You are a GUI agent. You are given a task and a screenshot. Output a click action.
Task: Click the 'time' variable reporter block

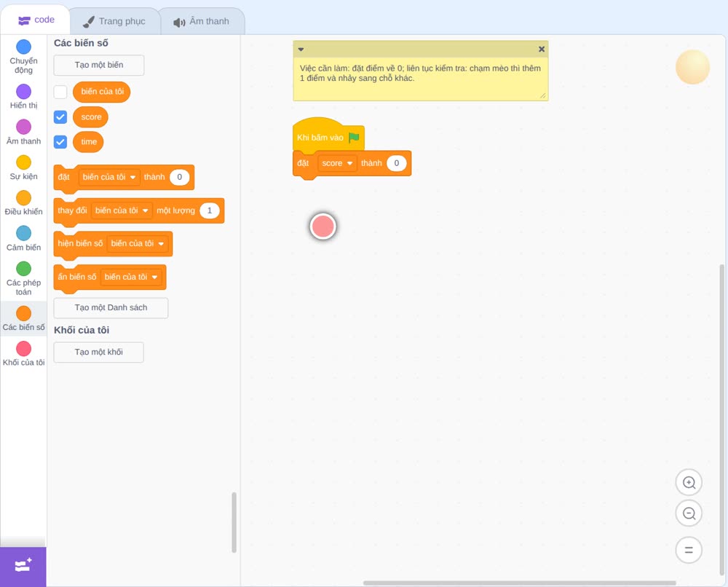(x=88, y=141)
